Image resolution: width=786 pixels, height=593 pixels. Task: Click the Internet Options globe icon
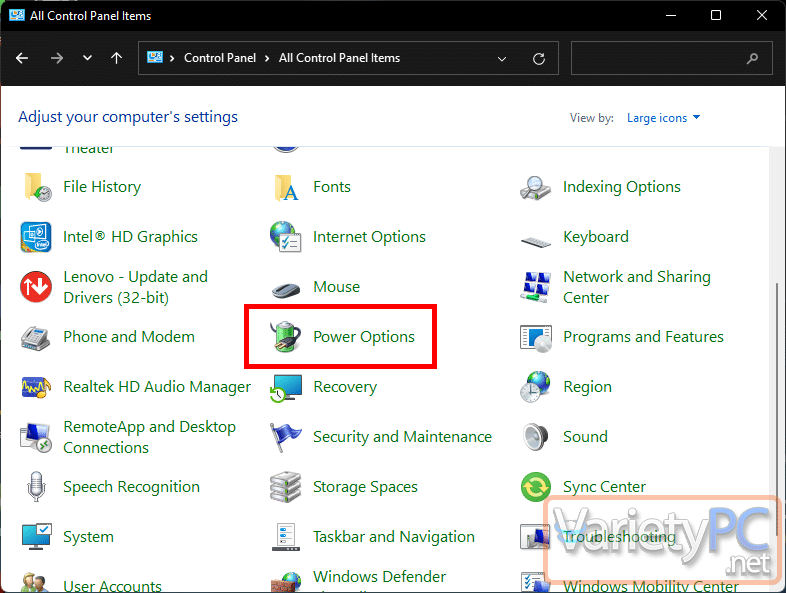tap(286, 237)
